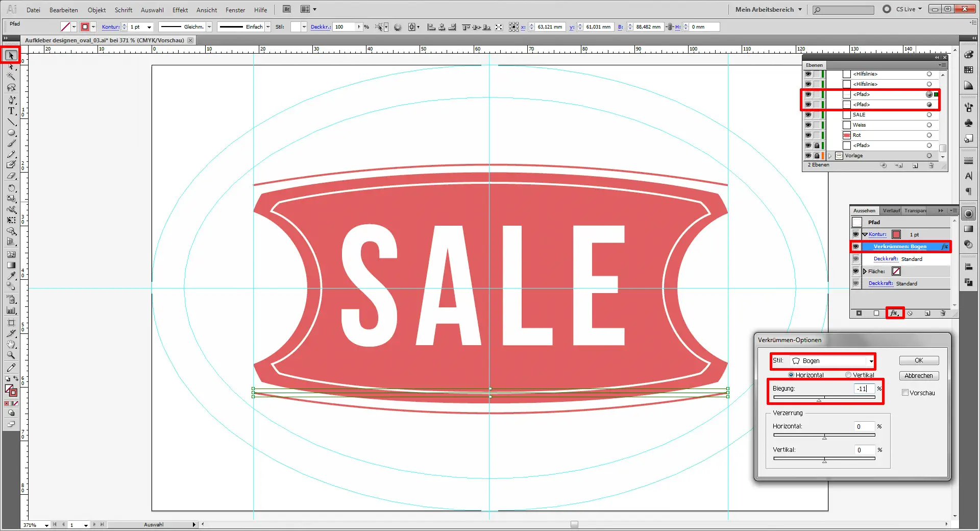
Task: Expand the Fläche attribute in Aussehen
Action: 865,271
